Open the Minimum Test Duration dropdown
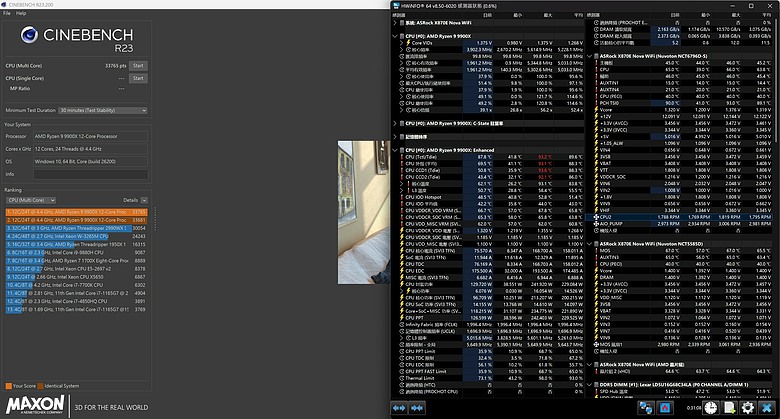This screenshot has width=780, height=419. (103, 110)
